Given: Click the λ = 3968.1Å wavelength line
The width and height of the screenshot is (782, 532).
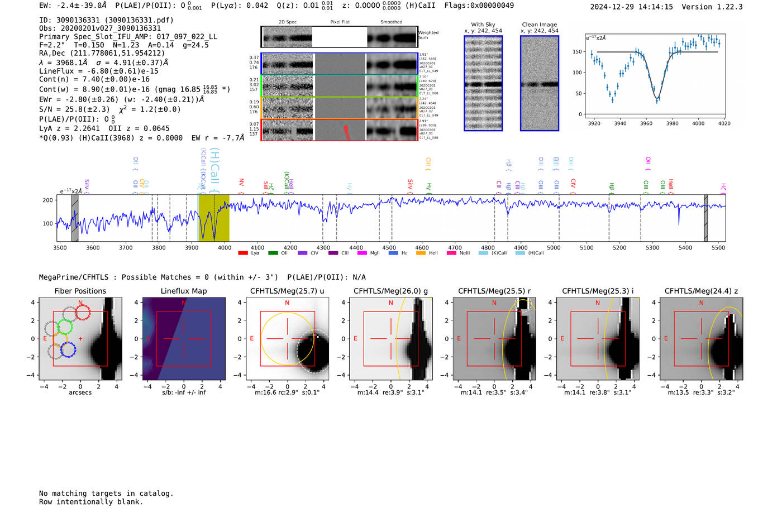Looking at the screenshot, I should point(103,63).
